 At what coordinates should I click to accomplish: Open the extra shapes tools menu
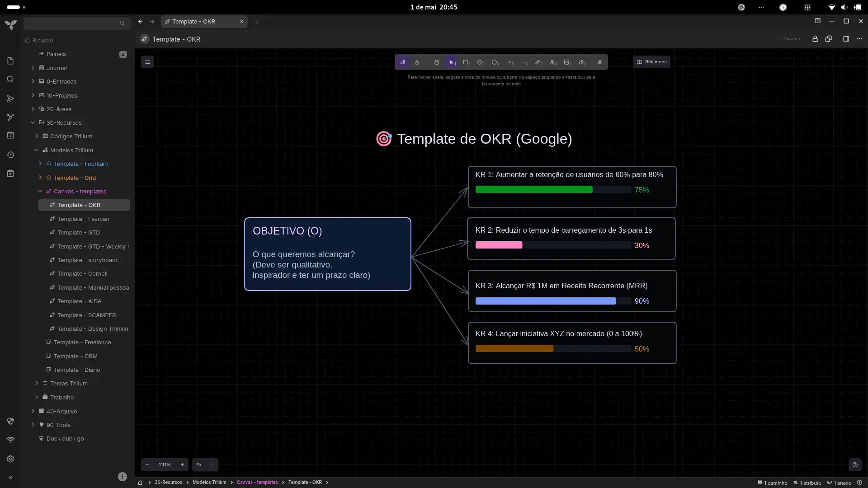click(x=600, y=62)
